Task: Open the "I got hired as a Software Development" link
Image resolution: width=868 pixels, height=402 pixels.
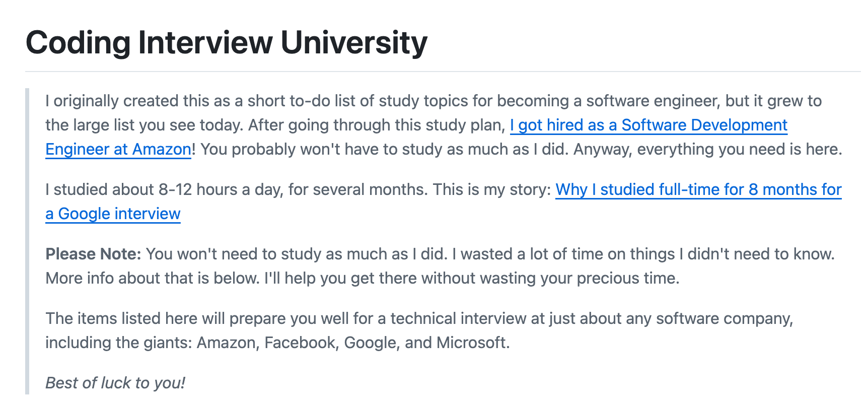Action: tap(648, 125)
